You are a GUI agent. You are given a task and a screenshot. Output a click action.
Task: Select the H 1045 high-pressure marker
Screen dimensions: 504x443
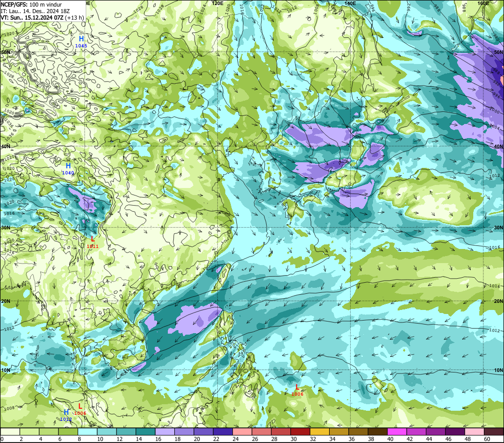pos(81,42)
